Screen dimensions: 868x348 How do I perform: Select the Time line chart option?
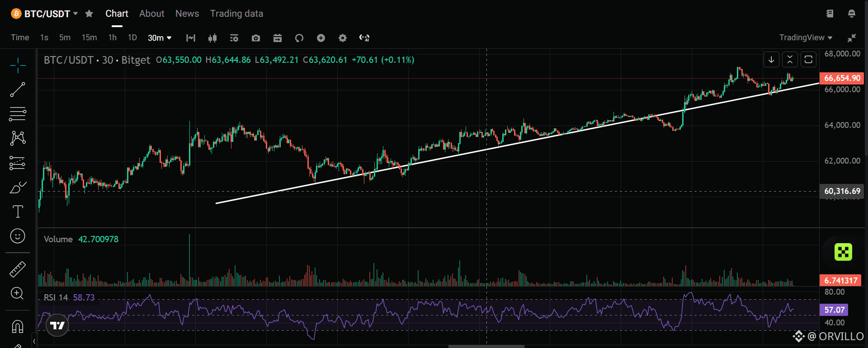click(x=20, y=38)
